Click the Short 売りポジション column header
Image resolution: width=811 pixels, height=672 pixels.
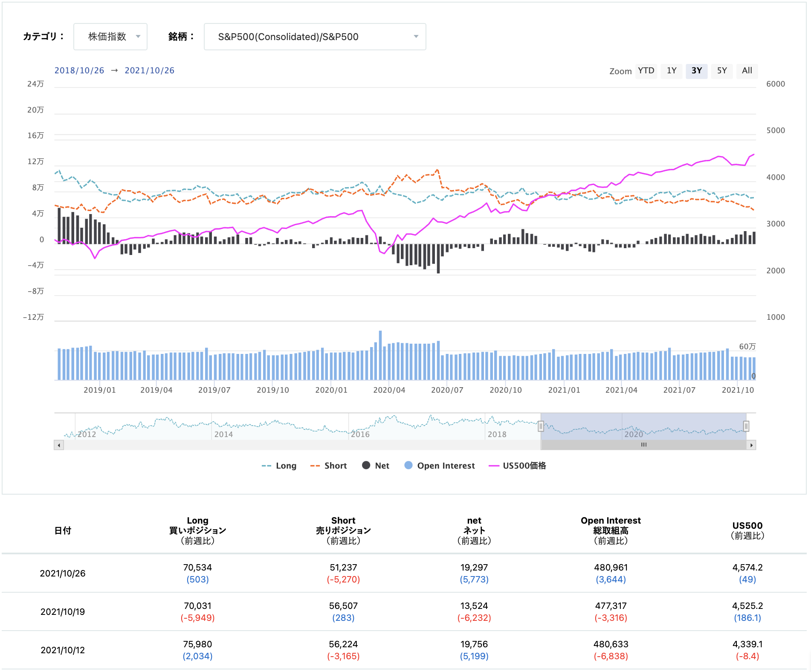(343, 531)
